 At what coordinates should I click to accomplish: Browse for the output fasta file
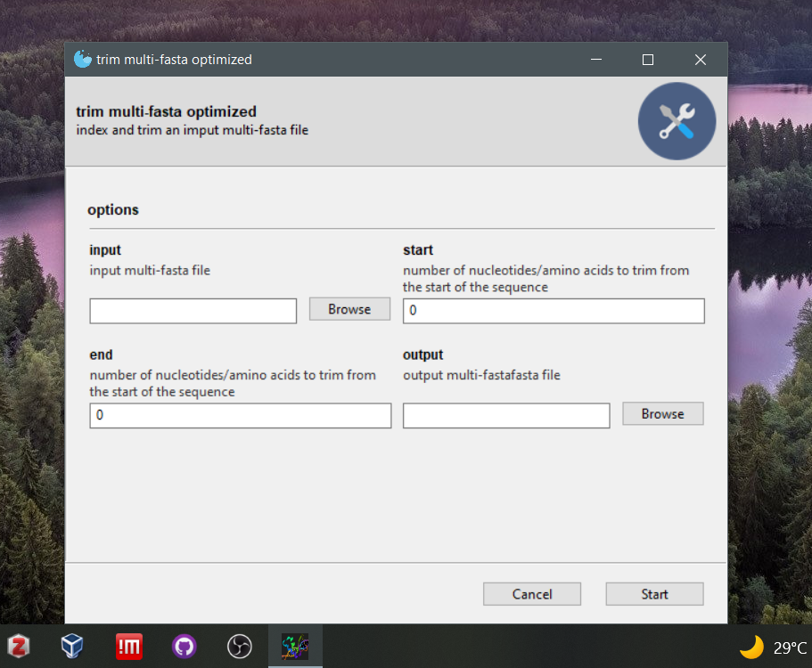[x=662, y=414]
